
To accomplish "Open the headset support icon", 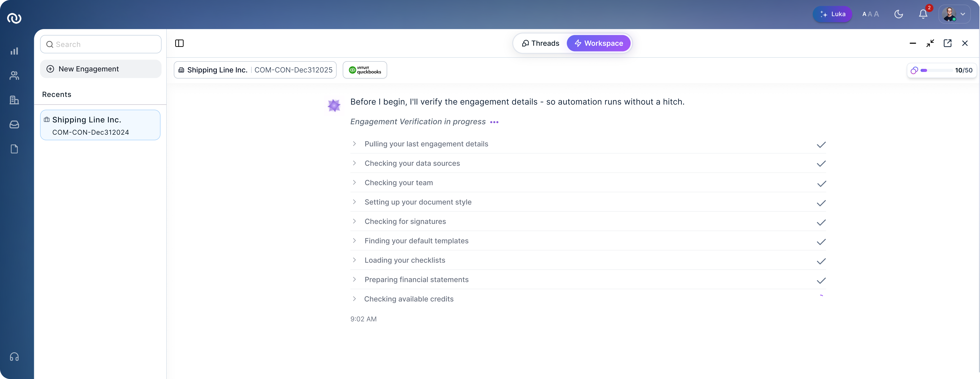I will pos(14,357).
